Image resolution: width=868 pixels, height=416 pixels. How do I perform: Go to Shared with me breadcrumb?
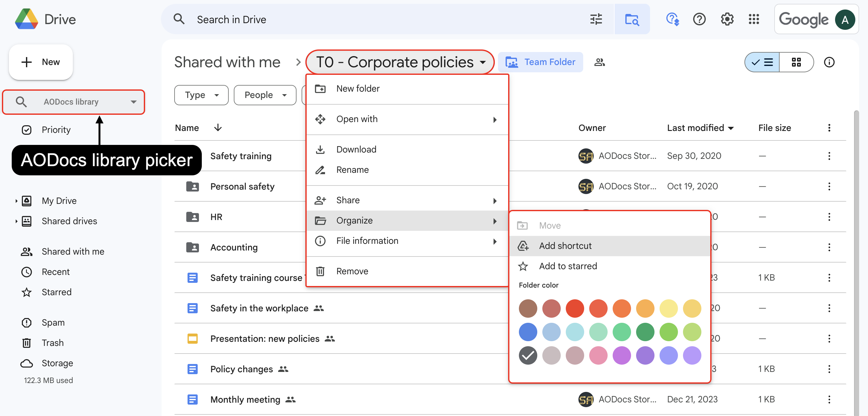[227, 62]
